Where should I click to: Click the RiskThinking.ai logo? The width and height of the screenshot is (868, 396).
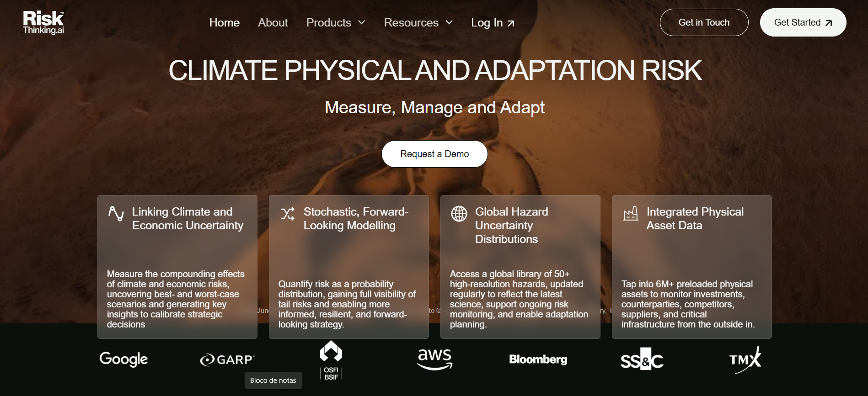pyautogui.click(x=43, y=22)
